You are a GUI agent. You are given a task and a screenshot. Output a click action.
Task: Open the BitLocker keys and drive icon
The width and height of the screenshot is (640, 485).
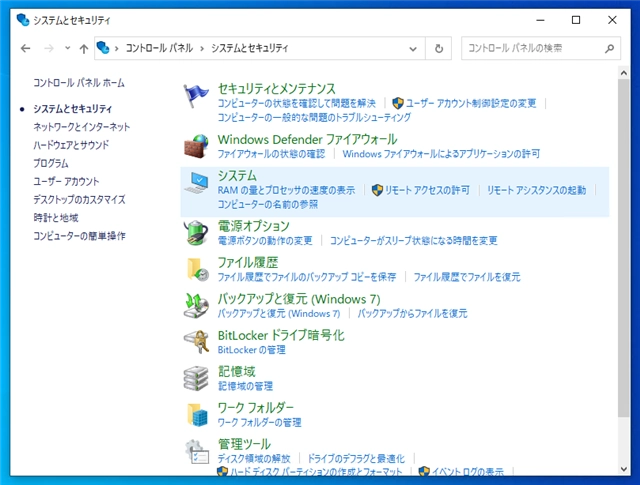(x=196, y=342)
